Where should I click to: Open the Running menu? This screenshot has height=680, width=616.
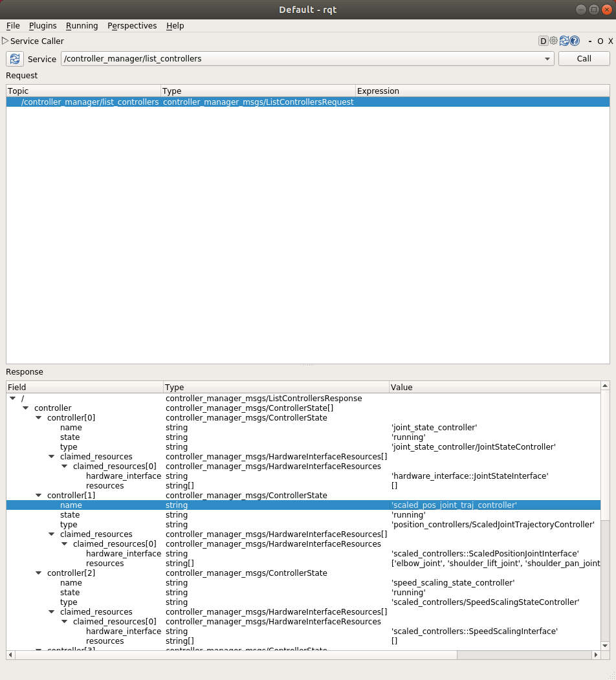point(82,26)
